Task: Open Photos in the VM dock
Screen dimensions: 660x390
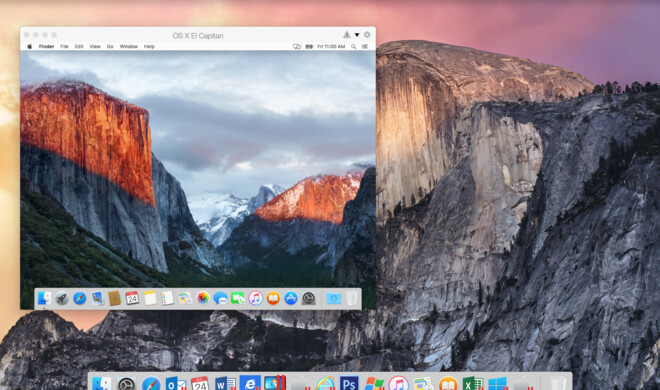Action: 203,298
